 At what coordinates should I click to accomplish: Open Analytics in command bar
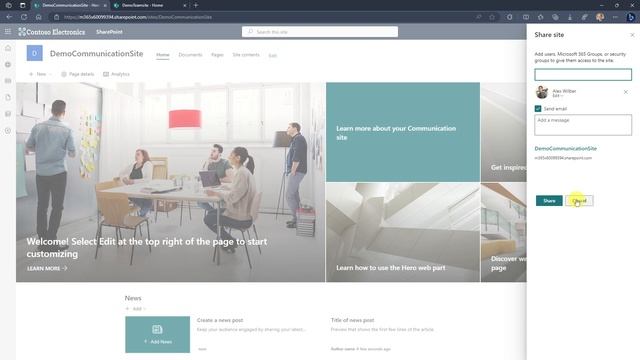click(116, 74)
